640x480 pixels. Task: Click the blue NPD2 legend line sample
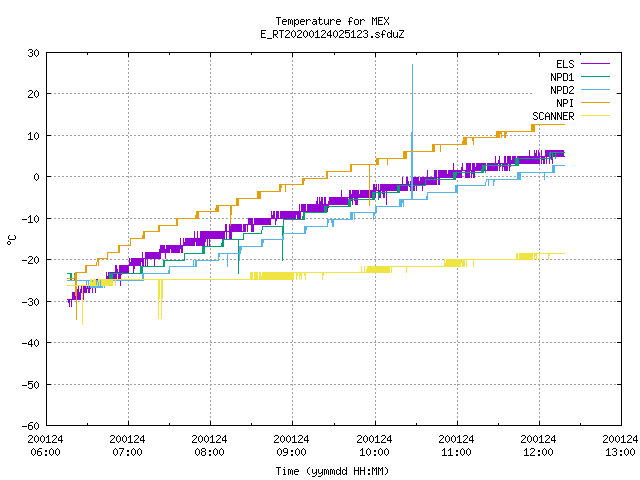coord(596,90)
